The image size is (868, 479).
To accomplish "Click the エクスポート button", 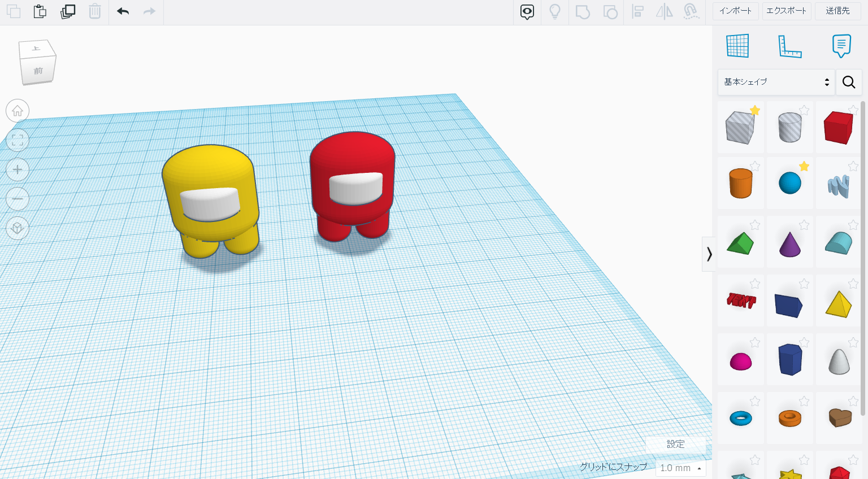I will (x=786, y=11).
